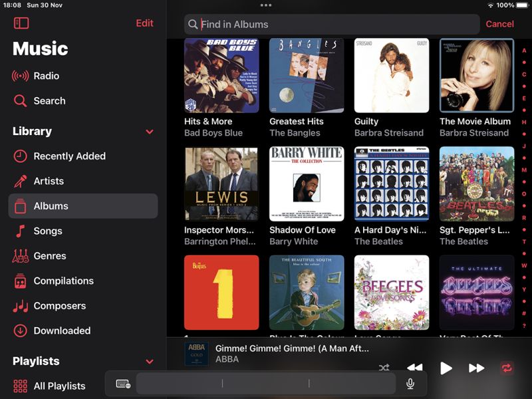Click the keyboard options icon
The image size is (532, 399).
[123, 384]
